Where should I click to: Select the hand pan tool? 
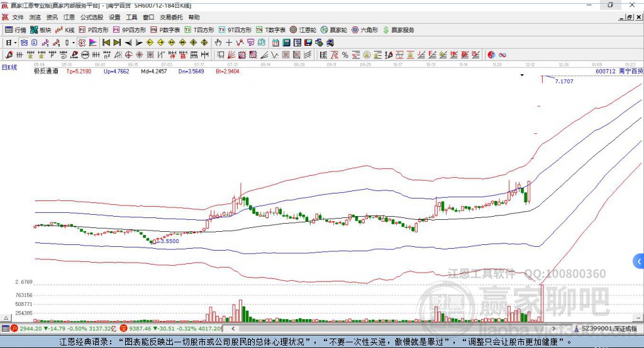click(218, 43)
